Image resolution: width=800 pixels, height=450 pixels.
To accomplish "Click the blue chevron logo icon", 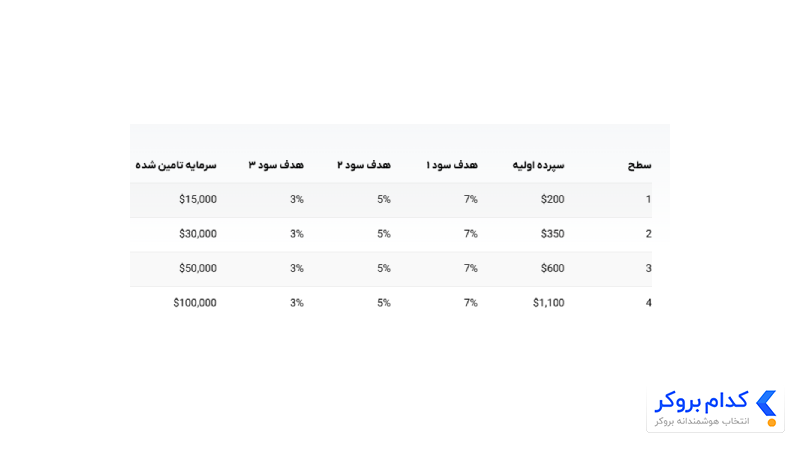I will [766, 403].
